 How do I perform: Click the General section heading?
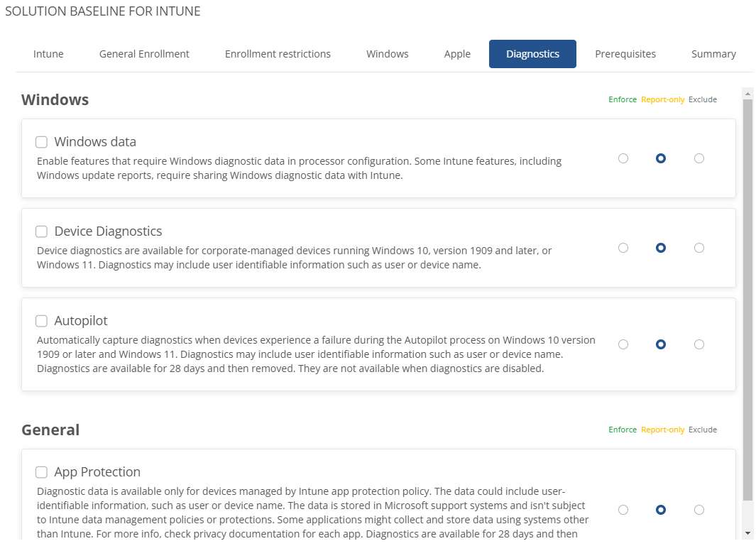pos(50,430)
